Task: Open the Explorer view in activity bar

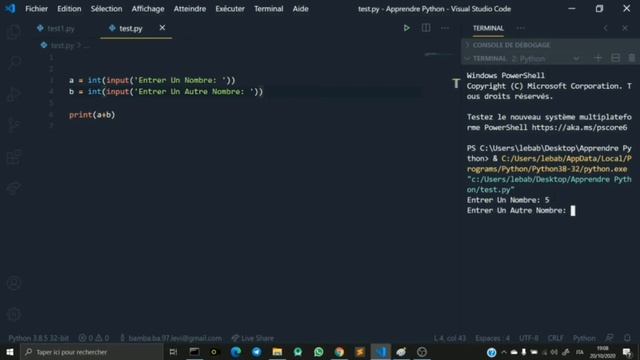Action: (13, 32)
